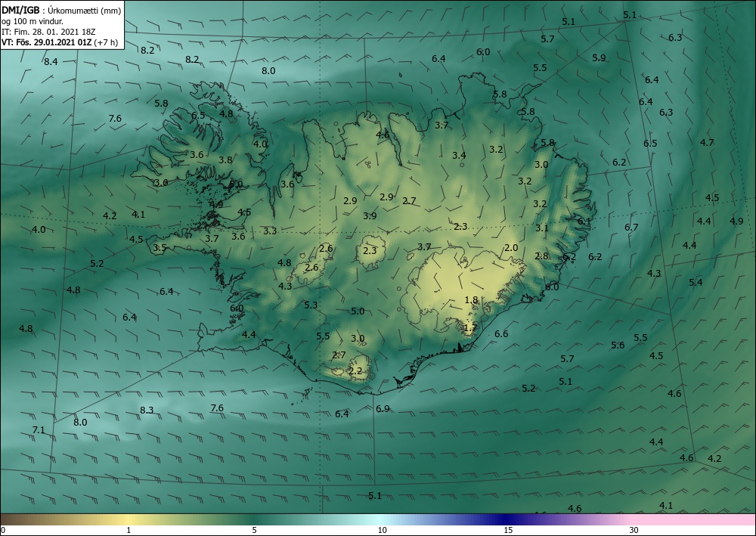Click the legend tick label '30'
This screenshot has height=536, width=756.
634,530
